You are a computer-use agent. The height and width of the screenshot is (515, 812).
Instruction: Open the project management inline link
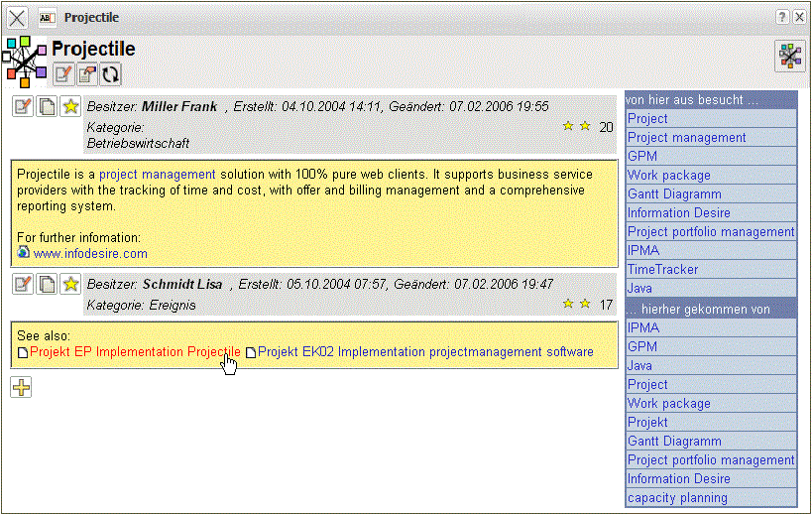click(x=158, y=175)
